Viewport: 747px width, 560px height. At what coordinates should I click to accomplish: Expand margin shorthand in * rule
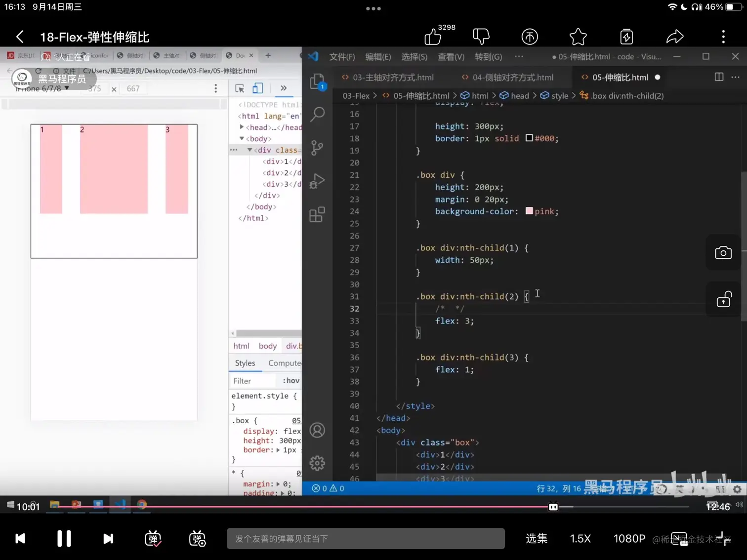click(278, 484)
